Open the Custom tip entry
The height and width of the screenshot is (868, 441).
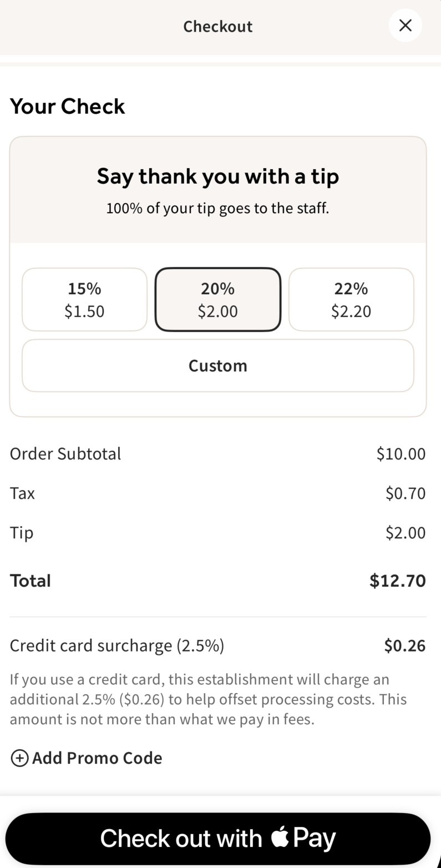[218, 366]
